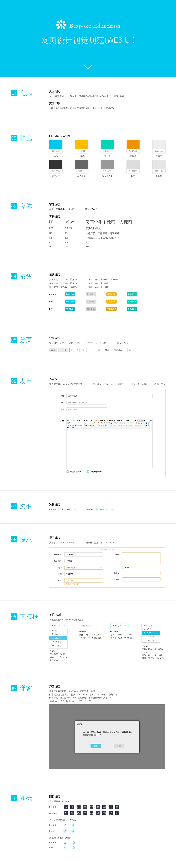
Task: Untick the selected #00c5ed sample checkbox
Action: click(97, 509)
